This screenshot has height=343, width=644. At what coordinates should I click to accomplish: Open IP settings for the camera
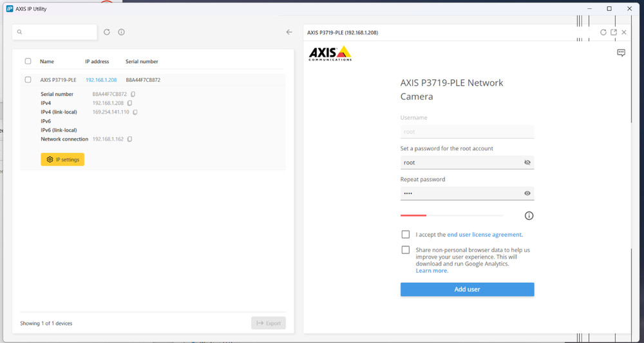tap(62, 160)
